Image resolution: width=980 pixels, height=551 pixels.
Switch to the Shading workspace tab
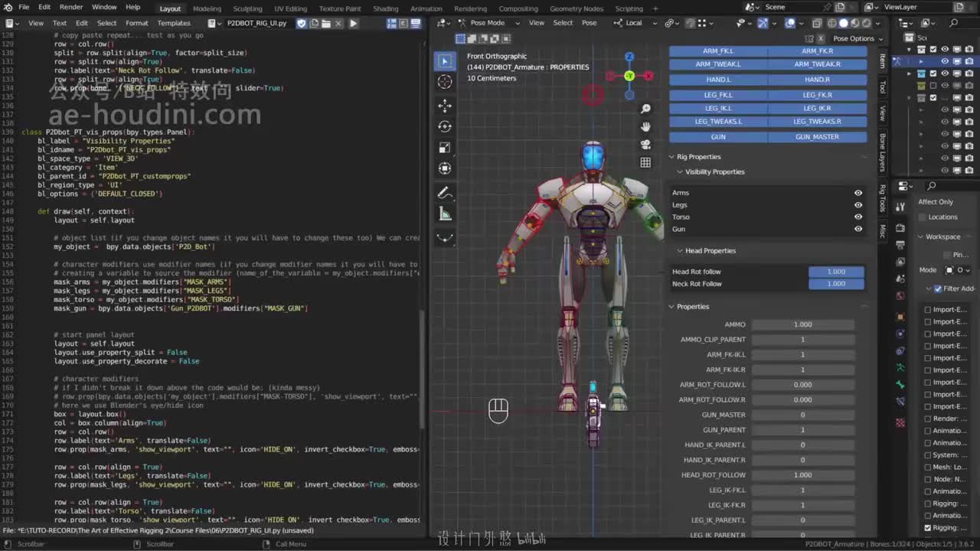[x=385, y=8]
